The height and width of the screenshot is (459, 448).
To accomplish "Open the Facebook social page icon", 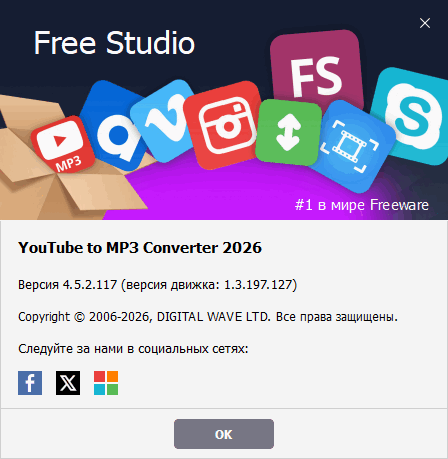I will (x=30, y=383).
